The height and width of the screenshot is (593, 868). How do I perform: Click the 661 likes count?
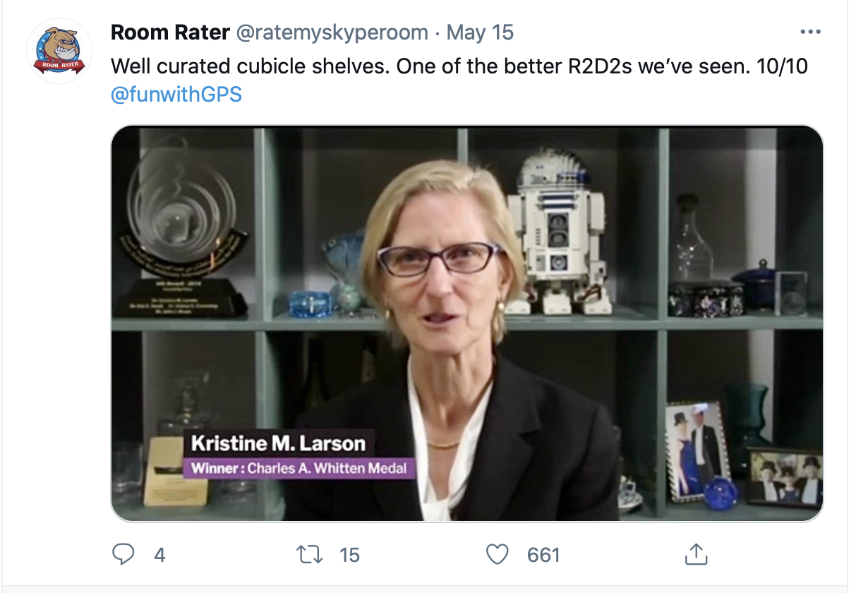[x=543, y=556]
